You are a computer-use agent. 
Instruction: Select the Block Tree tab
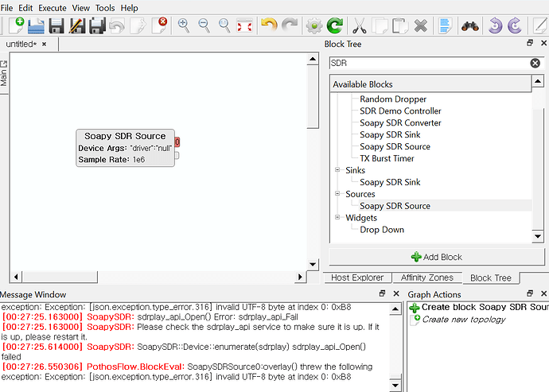[491, 278]
